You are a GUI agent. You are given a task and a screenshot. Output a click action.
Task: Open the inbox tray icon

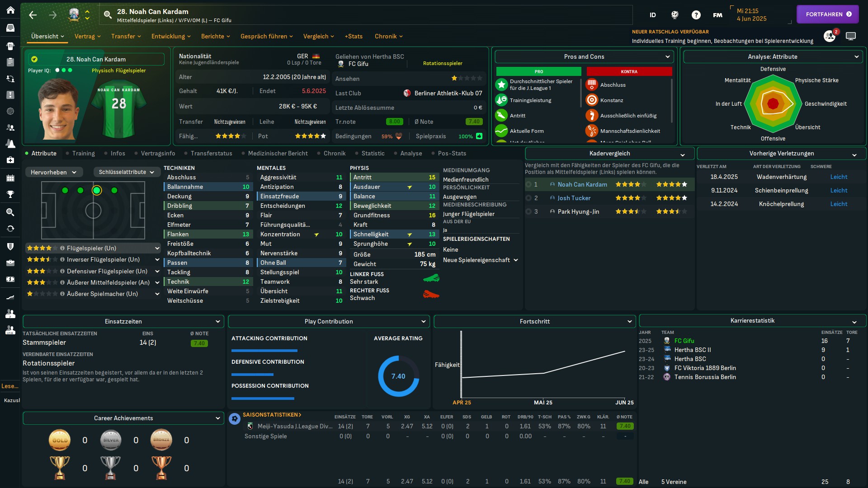[x=10, y=28]
